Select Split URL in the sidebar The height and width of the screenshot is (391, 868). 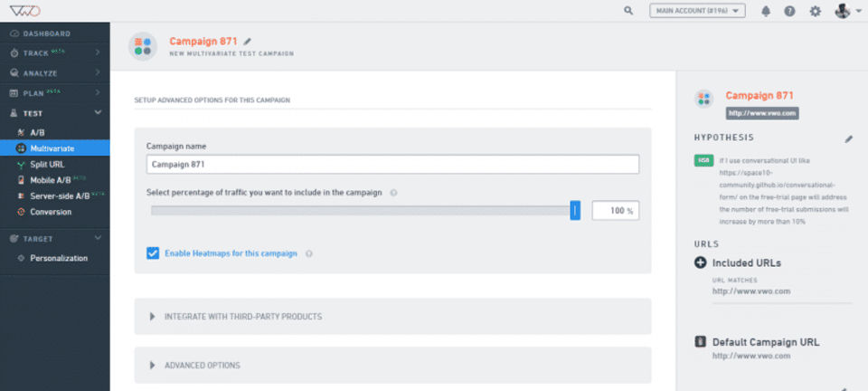(47, 165)
